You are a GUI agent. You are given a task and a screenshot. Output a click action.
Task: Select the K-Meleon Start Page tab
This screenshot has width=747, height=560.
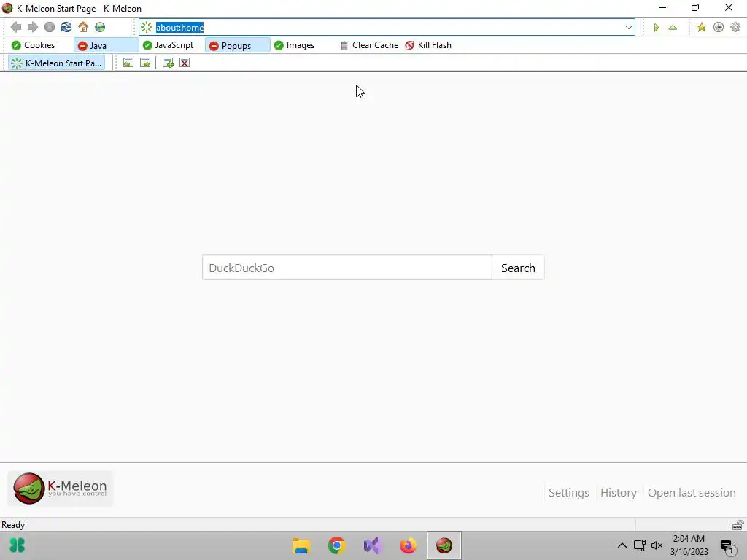click(57, 63)
